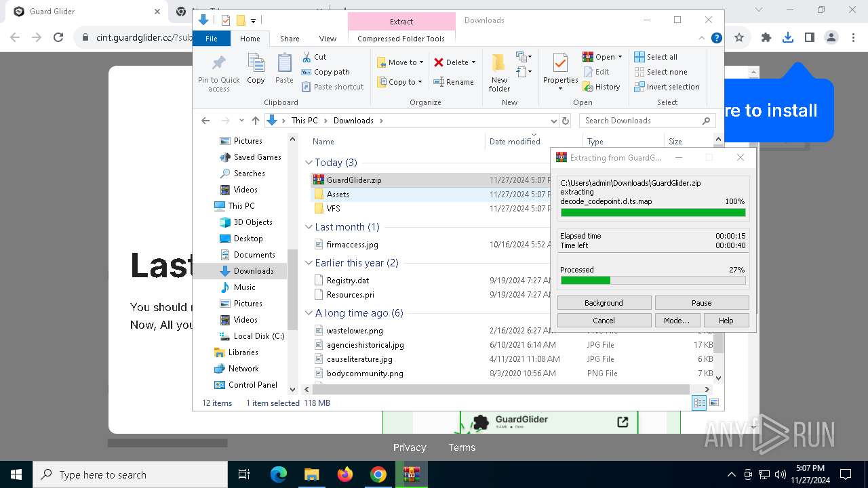Sort by Date modified column
Image resolution: width=868 pixels, height=488 pixels.
pos(515,142)
